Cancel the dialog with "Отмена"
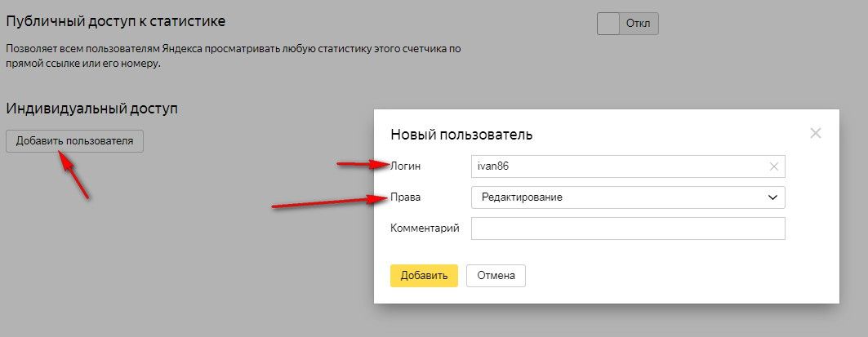 [496, 276]
